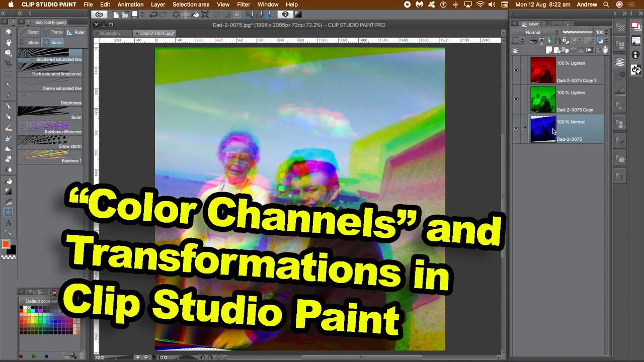
Task: Open the Layer panel menu icon
Action: 514,24
